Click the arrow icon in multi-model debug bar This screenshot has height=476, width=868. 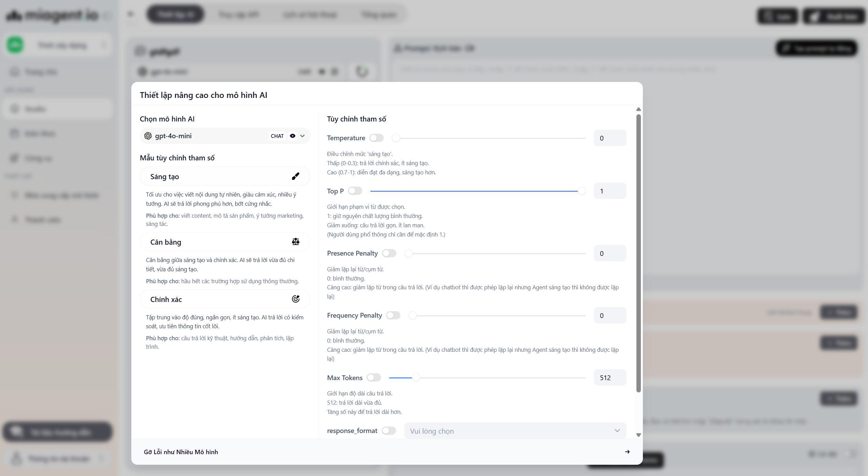coord(627,452)
